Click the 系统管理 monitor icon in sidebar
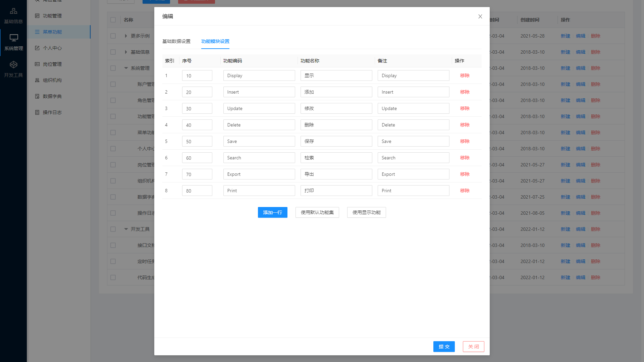Screen dimensions: 644x362 pos(13,38)
